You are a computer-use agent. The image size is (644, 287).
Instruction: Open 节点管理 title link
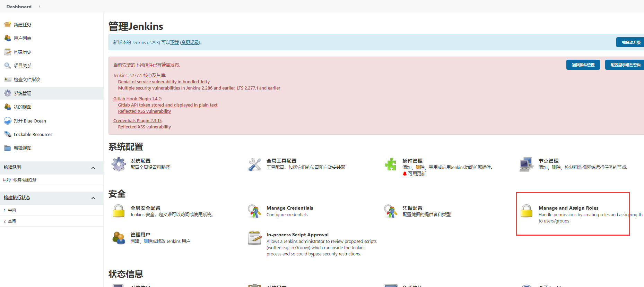[x=549, y=161]
